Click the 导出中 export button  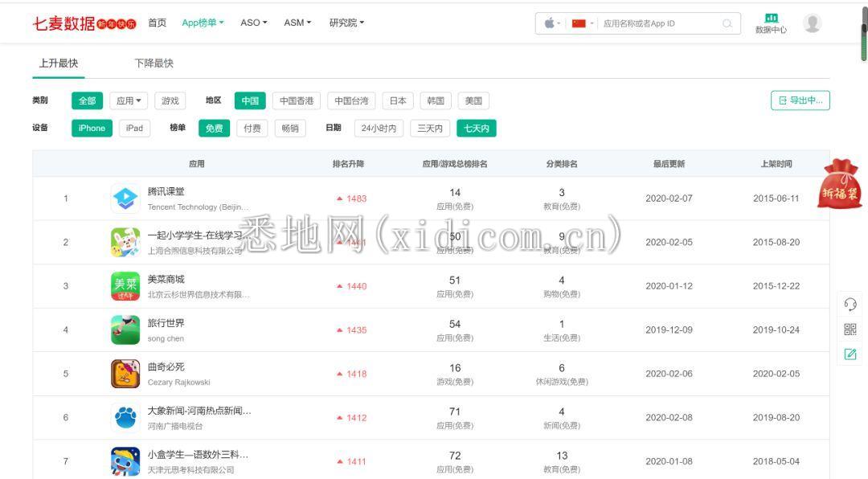[800, 100]
